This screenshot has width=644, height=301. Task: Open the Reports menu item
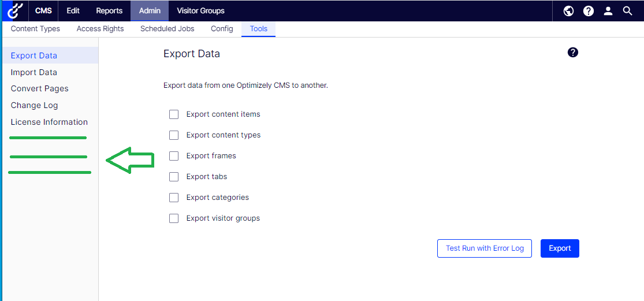[109, 11]
